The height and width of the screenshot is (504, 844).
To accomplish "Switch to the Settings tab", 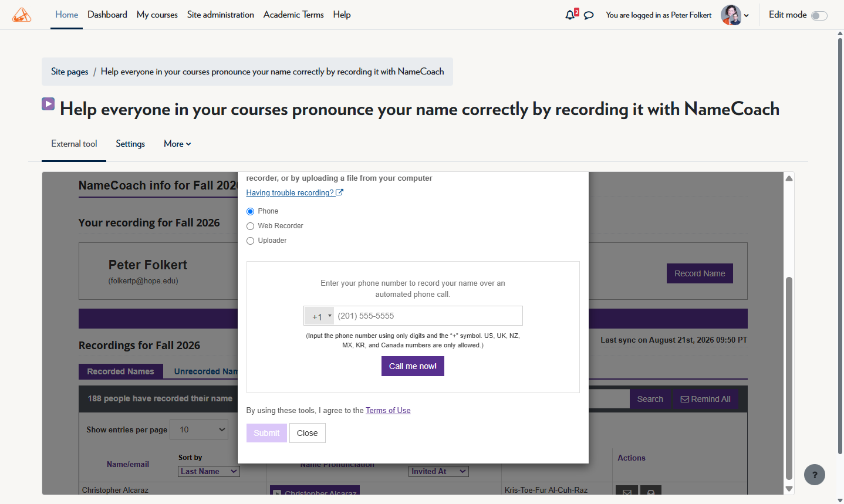I will [x=130, y=144].
